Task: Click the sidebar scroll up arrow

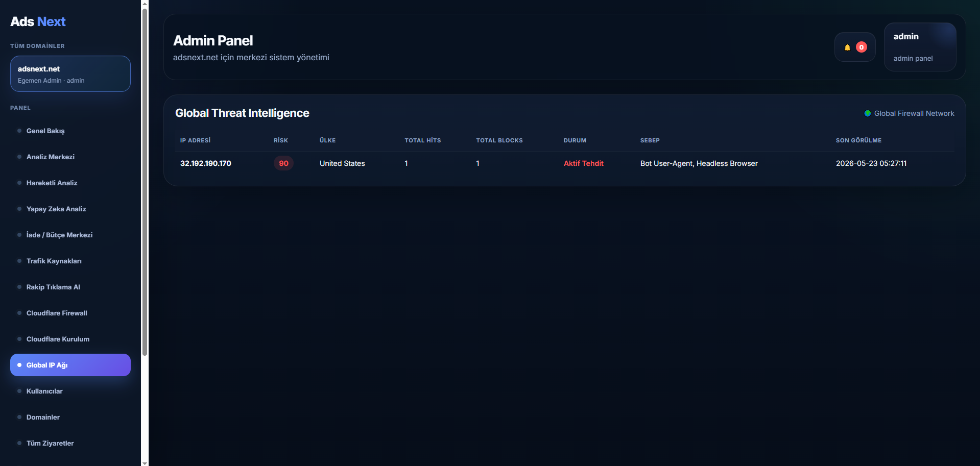Action: pyautogui.click(x=145, y=3)
